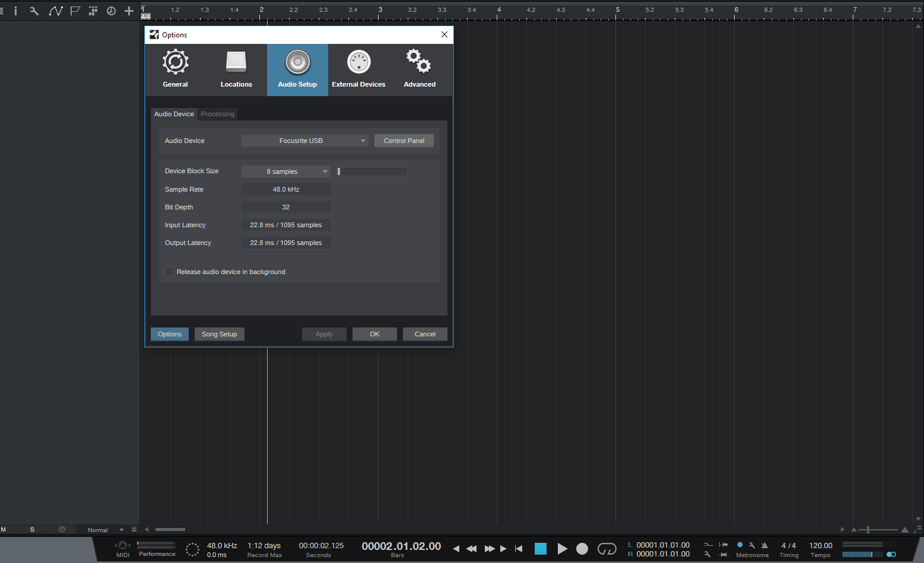Click the fast forward button in the transport
This screenshot has height=563, width=924.
tap(490, 549)
